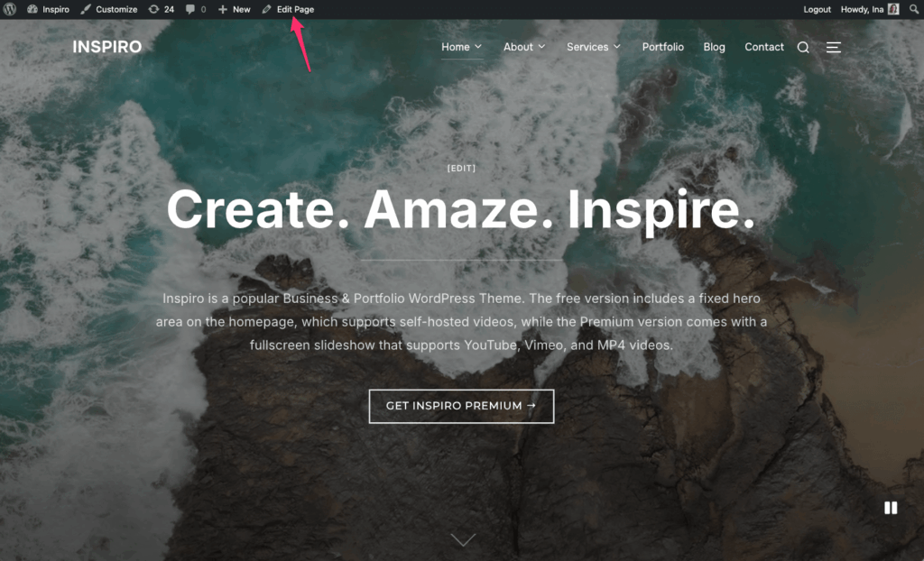Click the scroll-down chevron arrow
This screenshot has width=924, height=561.
[463, 539]
